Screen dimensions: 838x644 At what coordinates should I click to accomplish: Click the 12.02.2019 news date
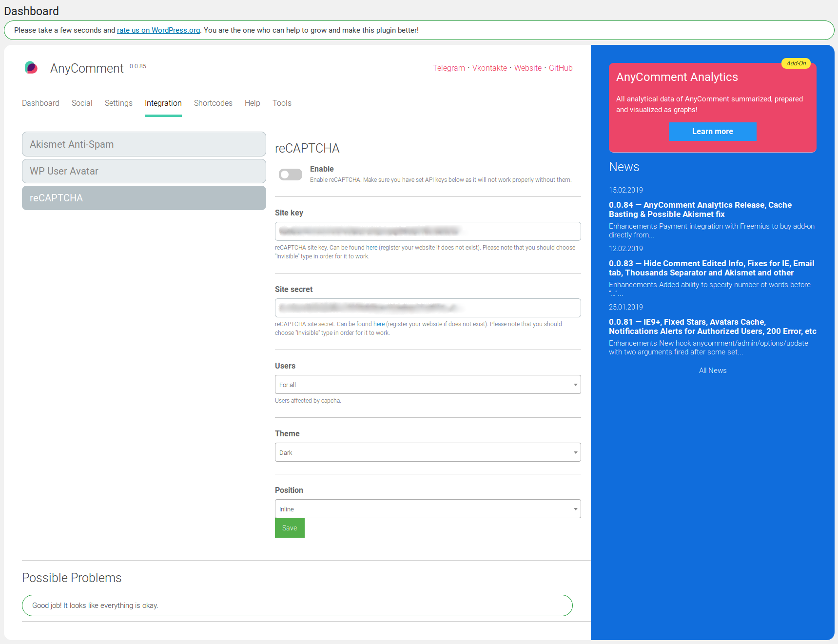625,249
